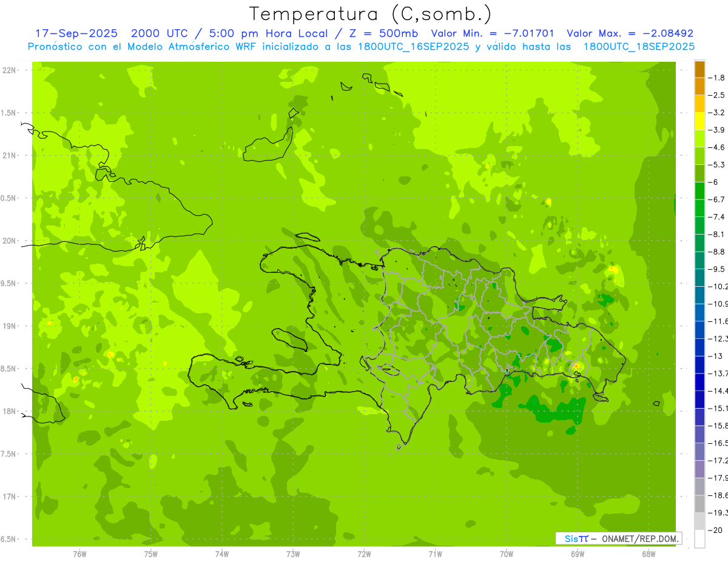Click the valid-until time "1800UTC_18SEP2025"
Screen dimensions: 728x562
(639, 46)
